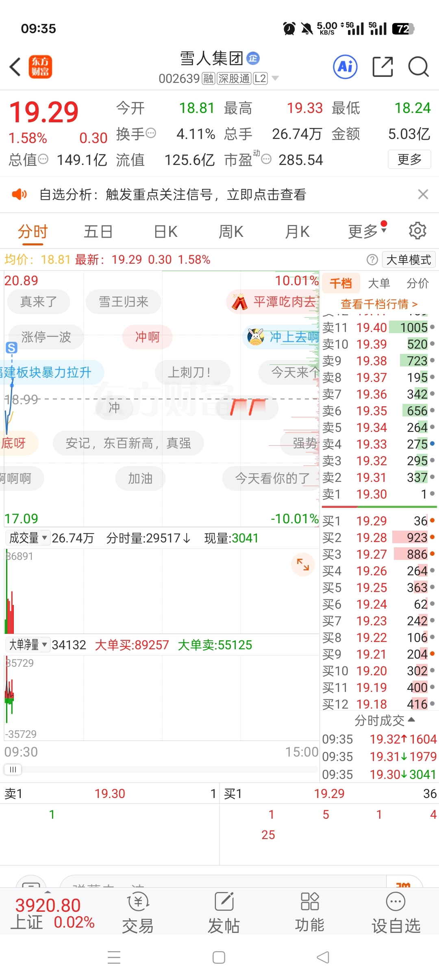
Task: Tap the 融 margin trading tag
Action: (209, 78)
